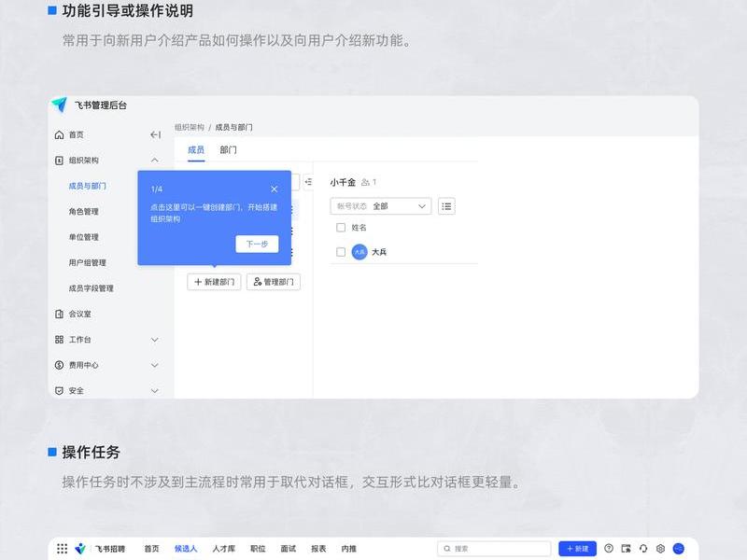Image resolution: width=747 pixels, height=560 pixels.
Task: Open the 面试 navigation item
Action: pyautogui.click(x=289, y=549)
